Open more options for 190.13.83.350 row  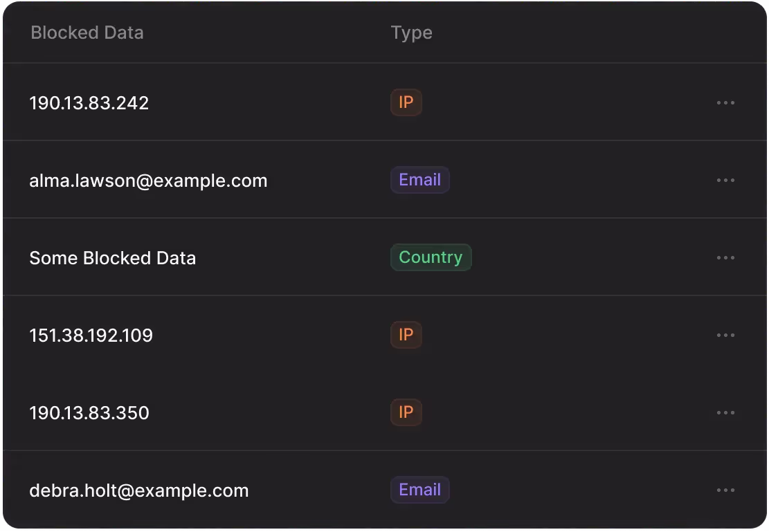click(x=725, y=413)
